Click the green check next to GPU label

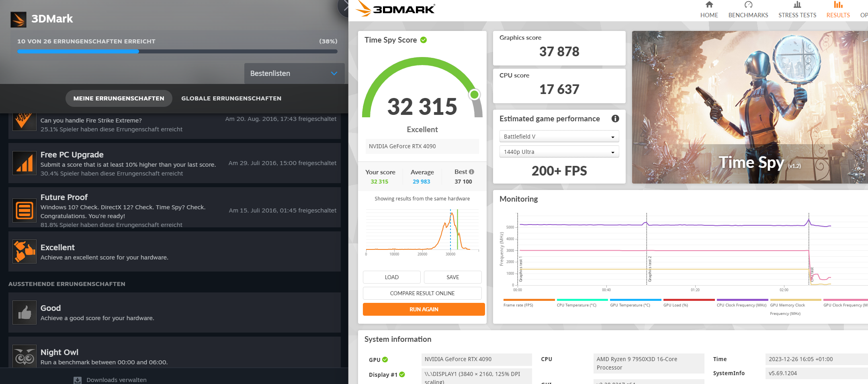point(385,359)
